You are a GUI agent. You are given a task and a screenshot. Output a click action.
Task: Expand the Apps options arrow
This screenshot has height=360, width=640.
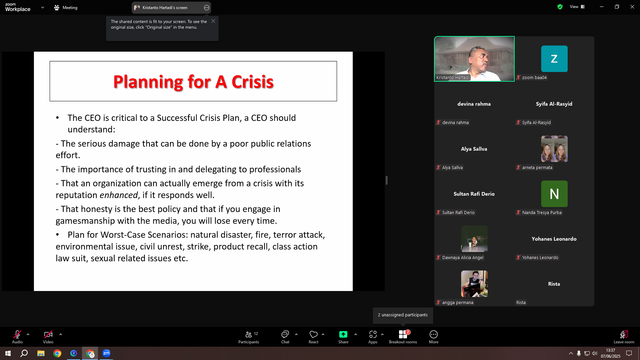(382, 334)
